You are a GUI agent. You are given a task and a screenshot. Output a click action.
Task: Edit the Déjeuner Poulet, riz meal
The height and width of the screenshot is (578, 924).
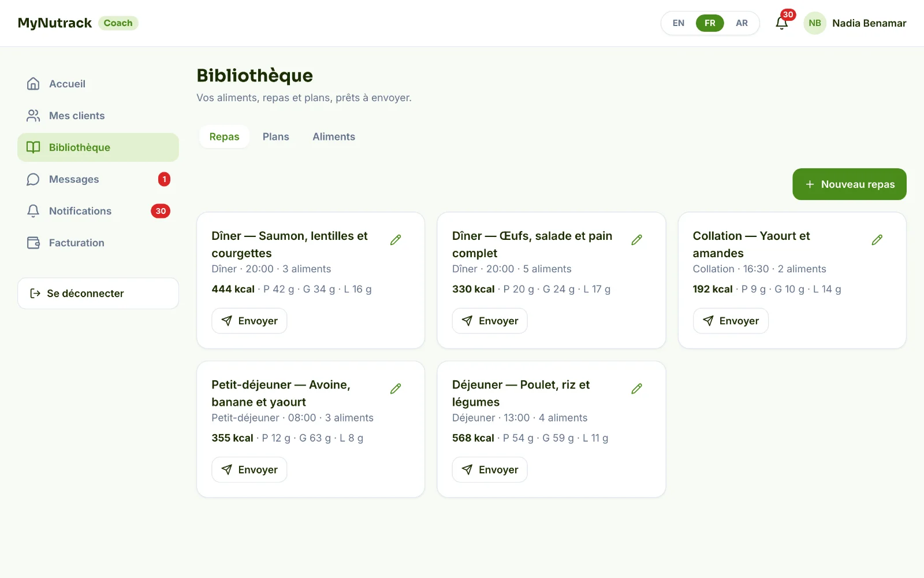(x=636, y=389)
